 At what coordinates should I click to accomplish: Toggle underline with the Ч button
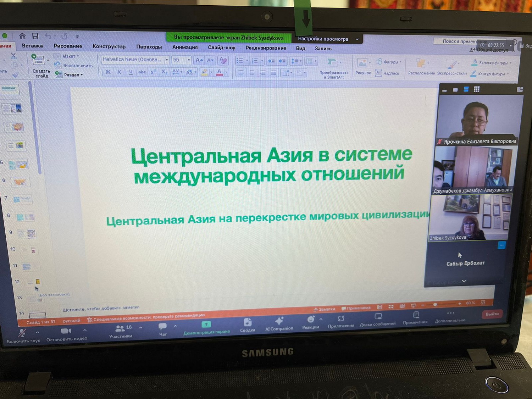pos(131,72)
